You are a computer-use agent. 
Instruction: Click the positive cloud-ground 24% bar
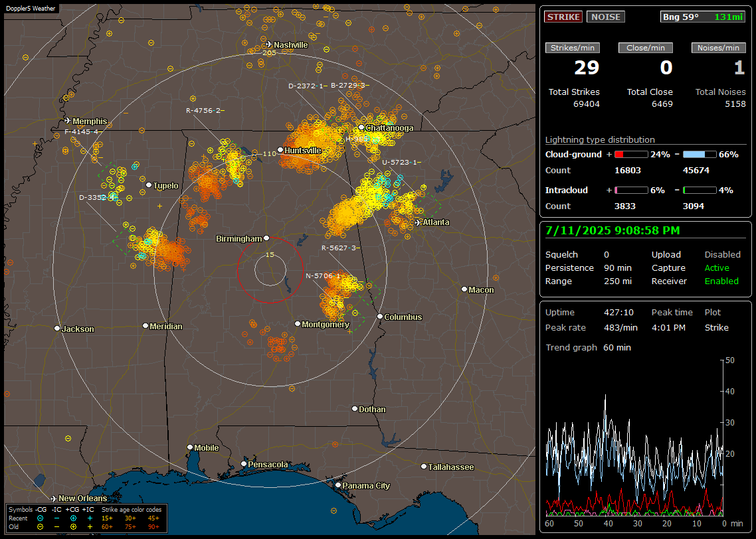click(631, 154)
